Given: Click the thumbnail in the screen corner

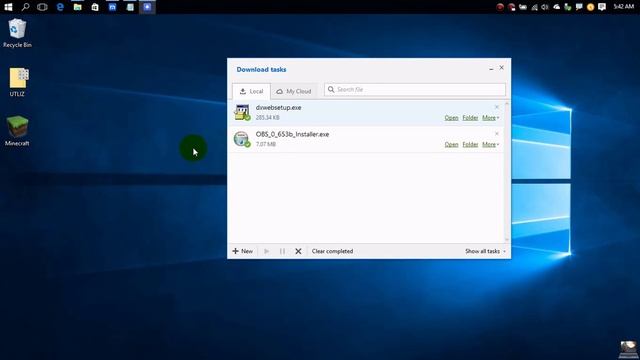Looking at the screenshot, I should [x=628, y=349].
